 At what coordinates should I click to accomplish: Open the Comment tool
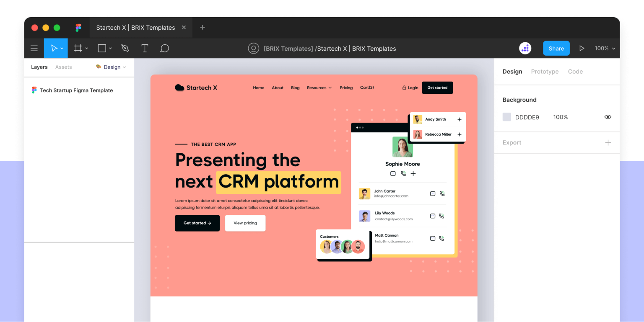point(164,48)
